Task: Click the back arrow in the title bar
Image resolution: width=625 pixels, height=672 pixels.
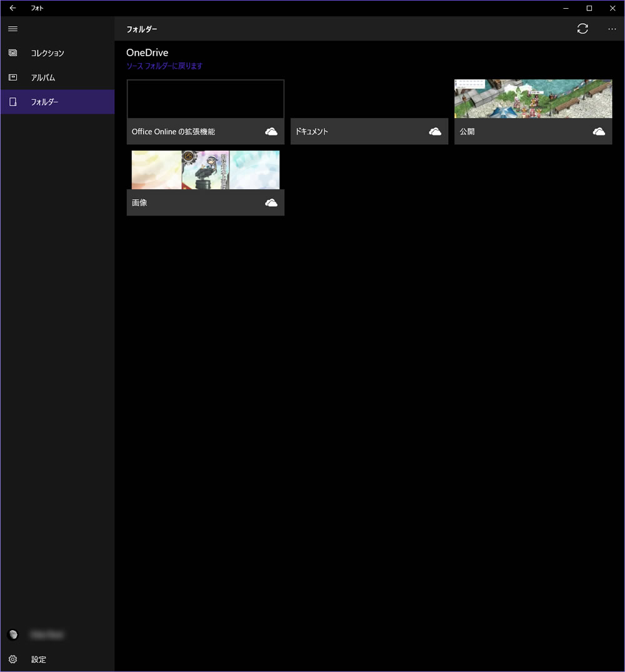Action: [13, 7]
